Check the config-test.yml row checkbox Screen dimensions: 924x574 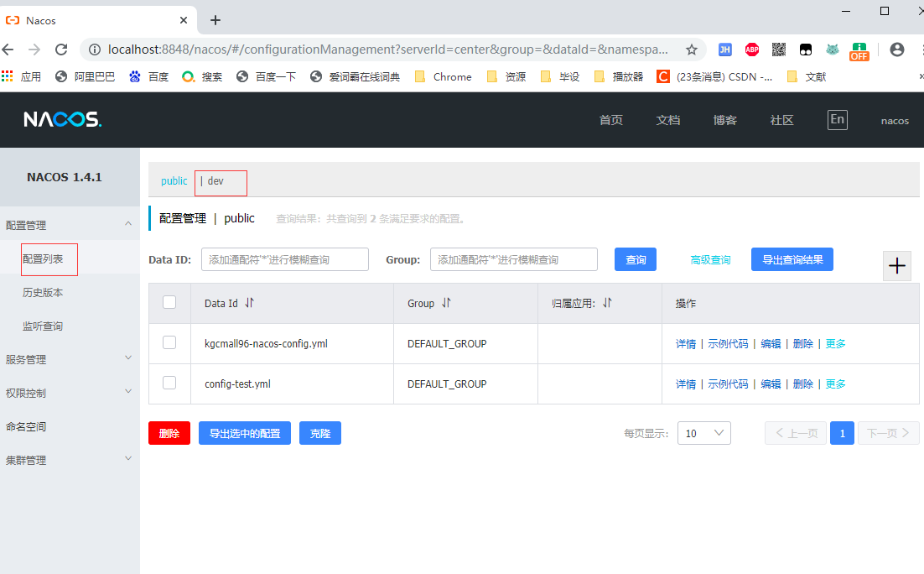point(169,383)
